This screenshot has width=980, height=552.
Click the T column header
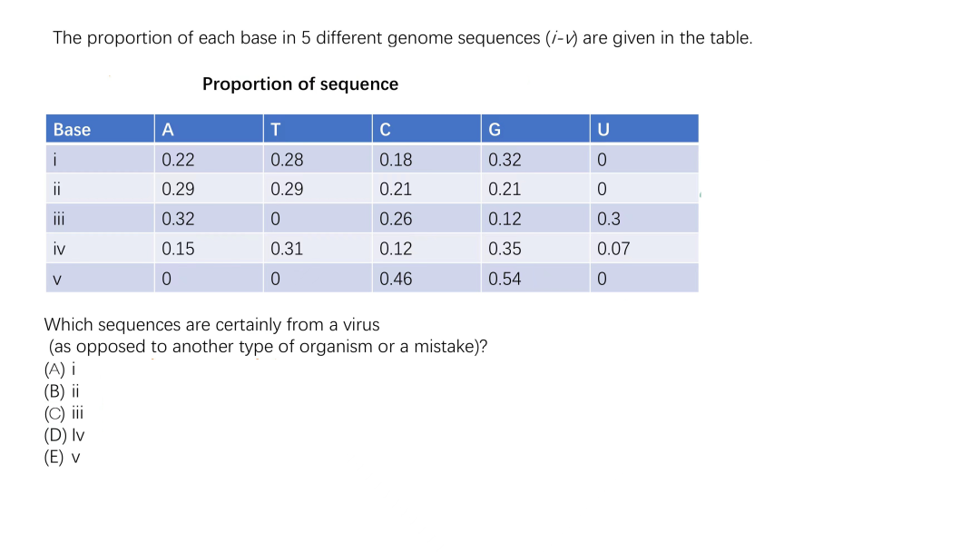(318, 129)
